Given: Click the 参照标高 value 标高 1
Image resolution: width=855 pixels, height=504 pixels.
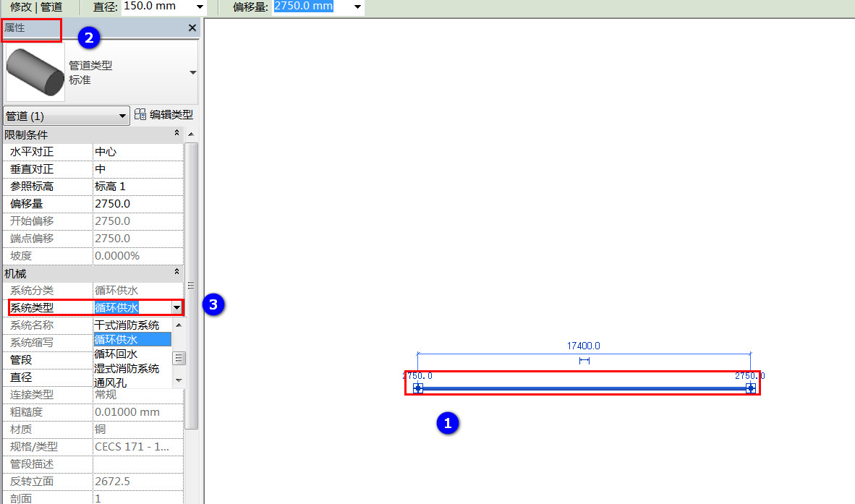Looking at the screenshot, I should pyautogui.click(x=138, y=187).
